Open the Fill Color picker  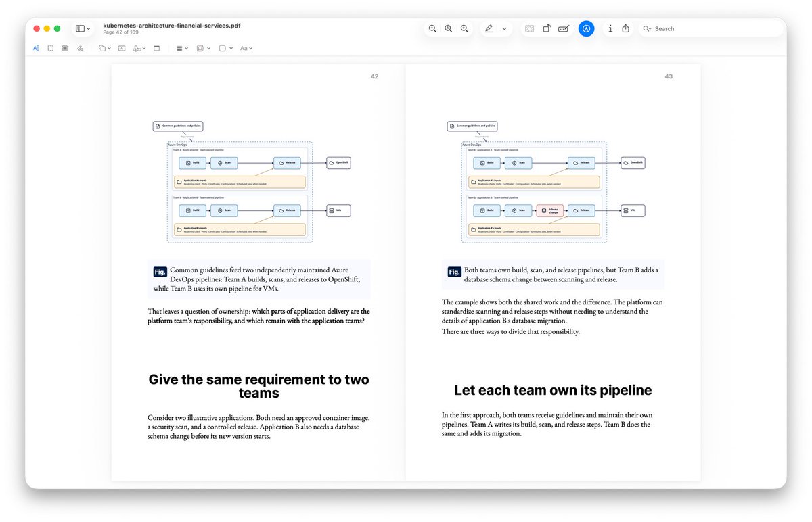pyautogui.click(x=225, y=48)
